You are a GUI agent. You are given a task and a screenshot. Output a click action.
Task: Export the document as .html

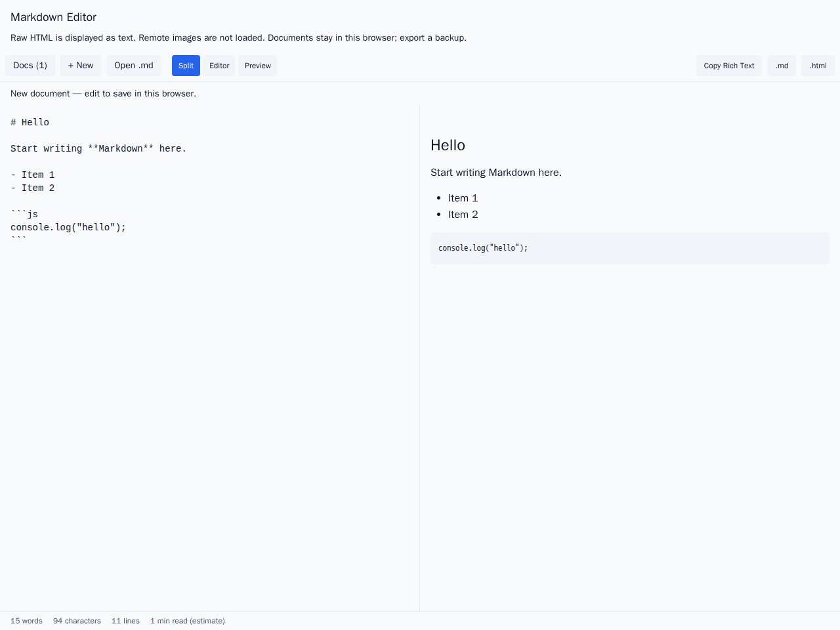coord(818,66)
